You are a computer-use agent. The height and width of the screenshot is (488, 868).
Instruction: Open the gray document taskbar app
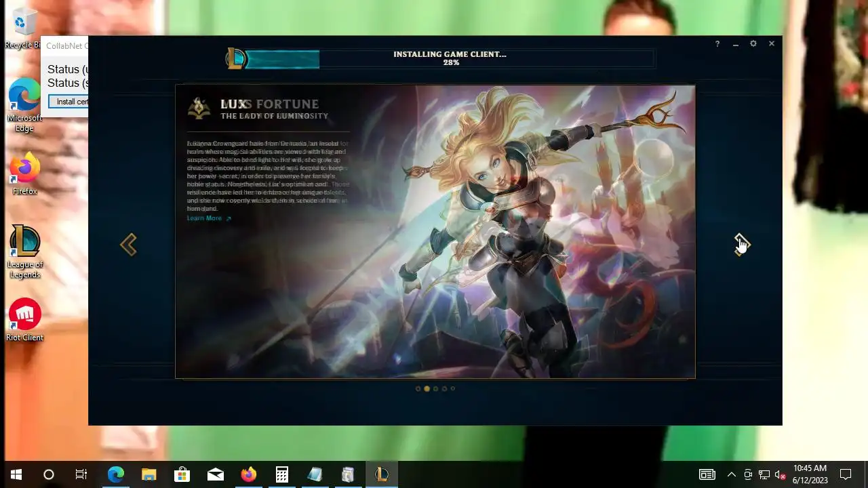[348, 474]
